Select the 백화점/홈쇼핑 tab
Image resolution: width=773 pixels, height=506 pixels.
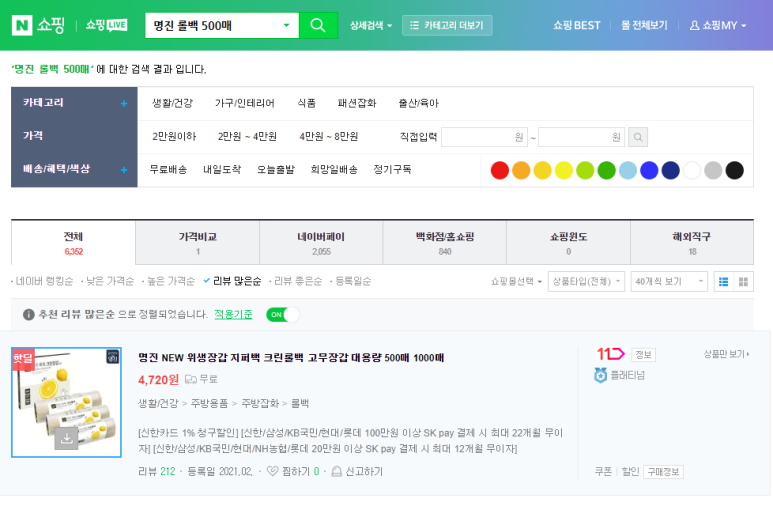(x=445, y=243)
